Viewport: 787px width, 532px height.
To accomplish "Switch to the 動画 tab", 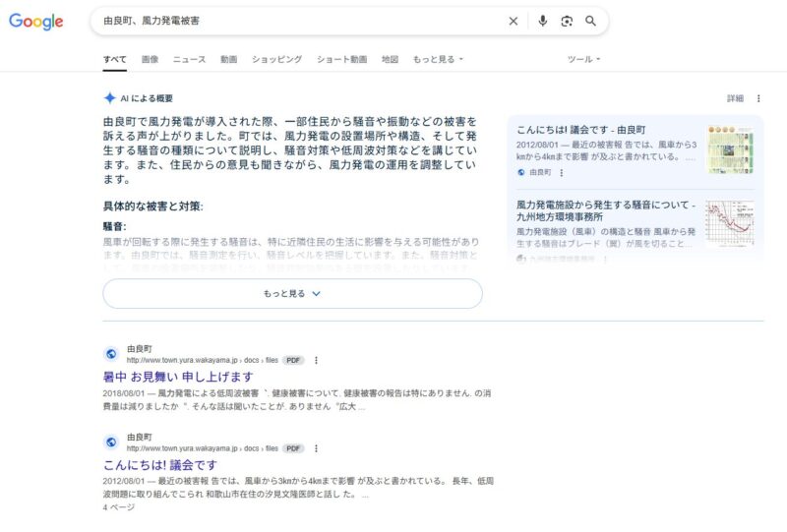I will pyautogui.click(x=228, y=59).
